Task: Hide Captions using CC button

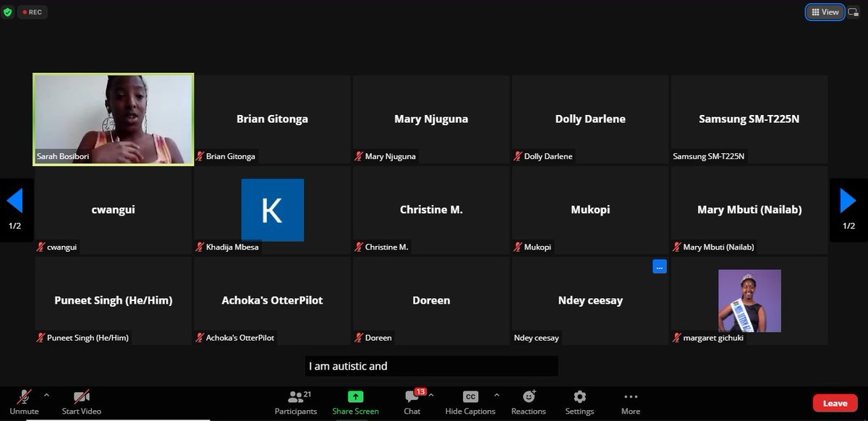Action: (470, 401)
